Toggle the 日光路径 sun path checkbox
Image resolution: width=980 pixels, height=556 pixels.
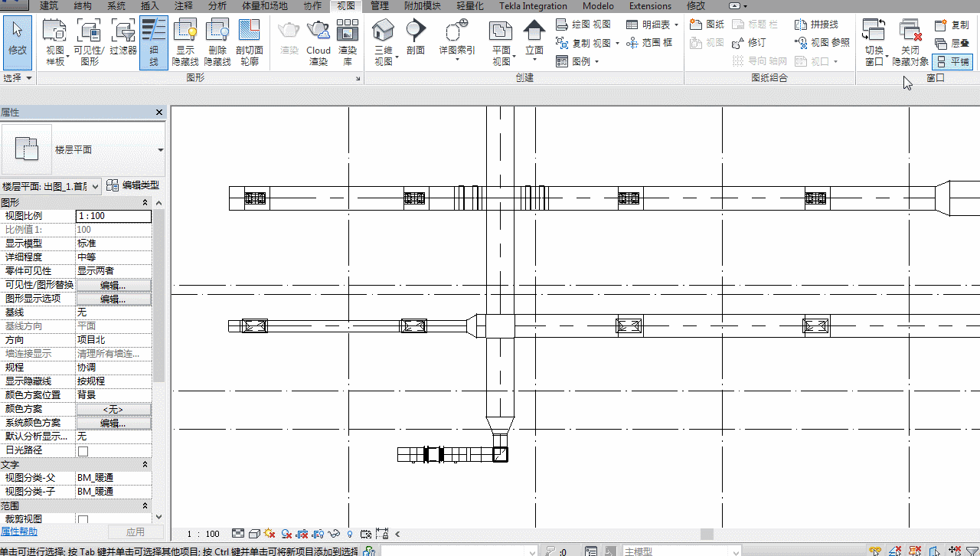tap(83, 451)
